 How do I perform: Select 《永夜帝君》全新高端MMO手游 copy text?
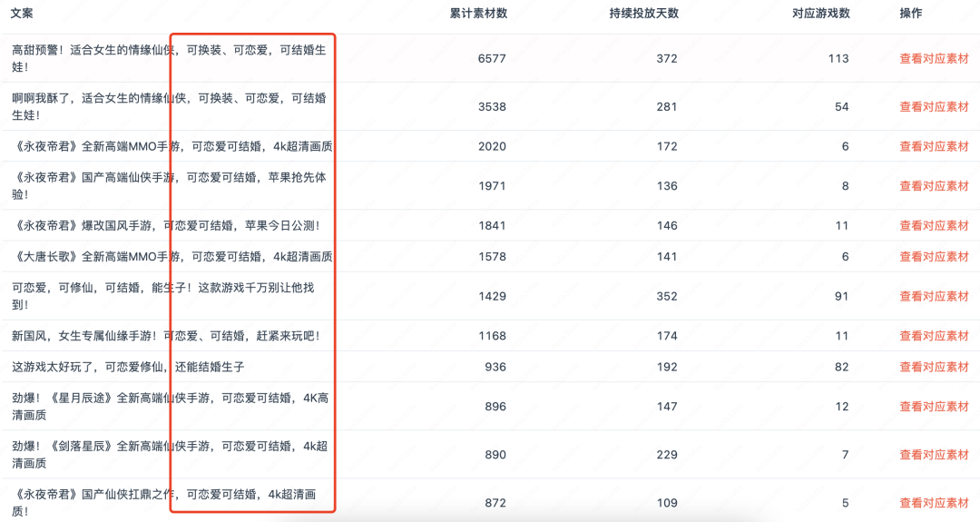tap(171, 146)
